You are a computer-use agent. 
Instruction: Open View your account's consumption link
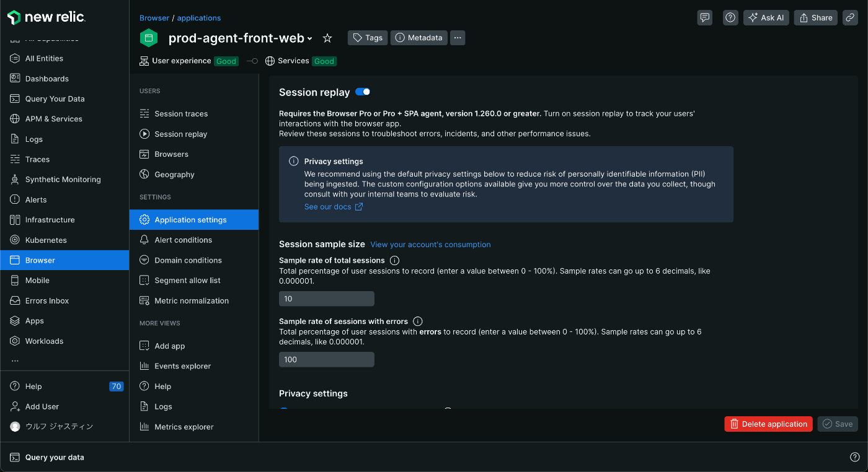[x=430, y=245]
